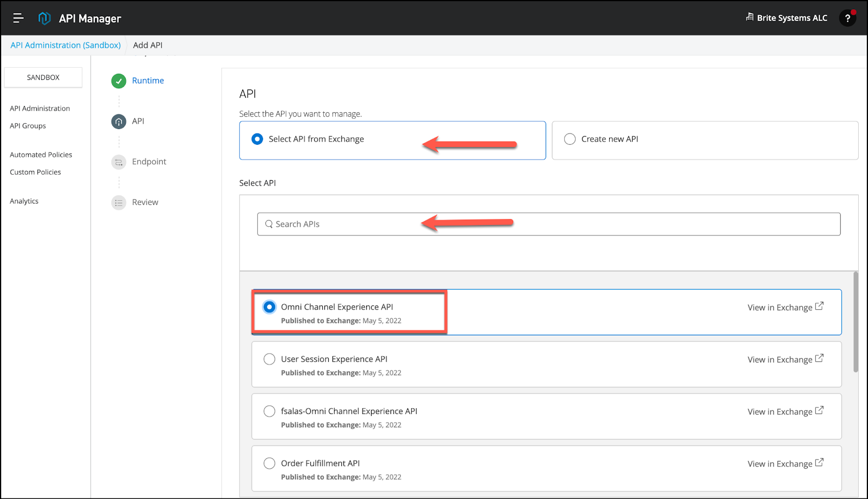This screenshot has height=499, width=868.
Task: Go to API wizard step label
Action: click(138, 121)
